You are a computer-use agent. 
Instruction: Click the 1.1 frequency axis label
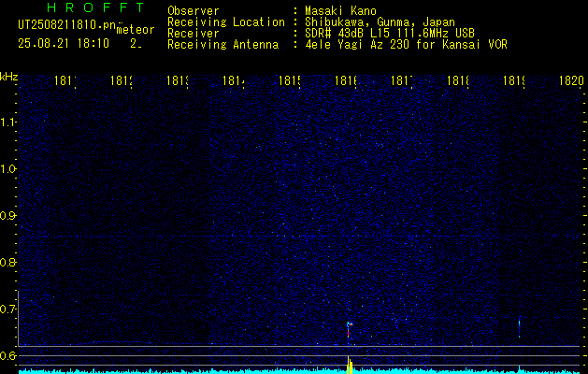point(8,122)
